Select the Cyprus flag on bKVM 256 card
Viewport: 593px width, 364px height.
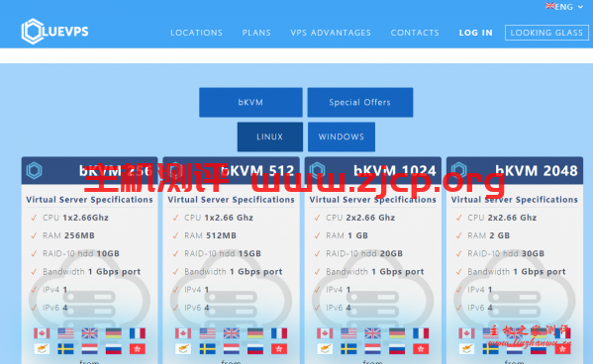(x=42, y=349)
